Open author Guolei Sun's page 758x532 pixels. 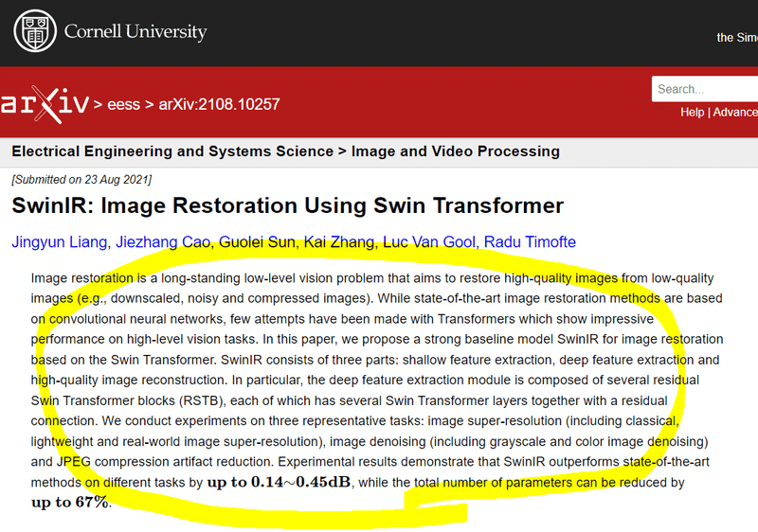[x=257, y=242]
